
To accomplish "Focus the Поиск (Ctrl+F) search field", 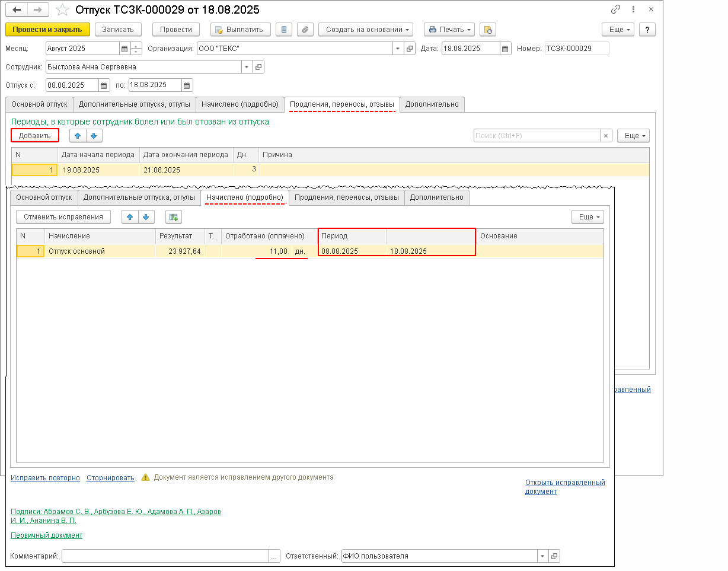I will click(537, 136).
